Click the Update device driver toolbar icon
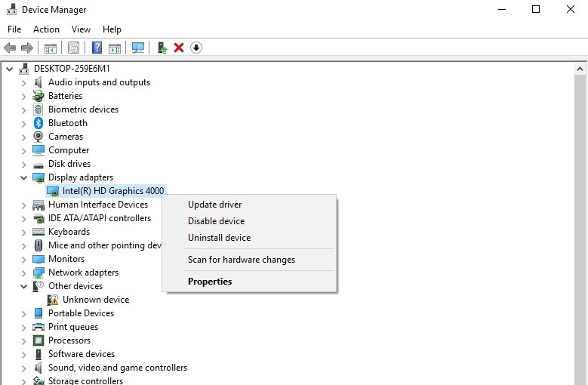The height and width of the screenshot is (385, 588). [162, 48]
